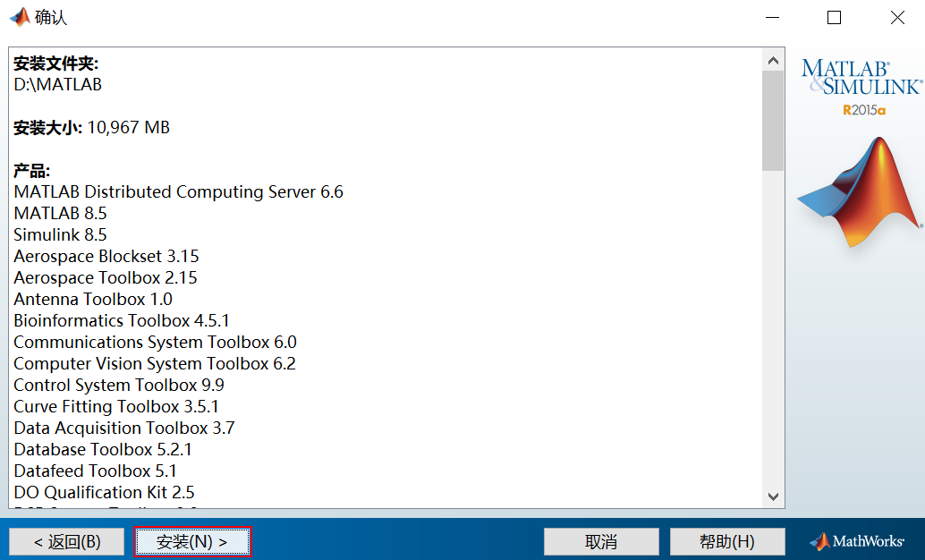The width and height of the screenshot is (925, 560).
Task: Select Data Acquisition Toolbox 3.7 line
Action: click(124, 428)
